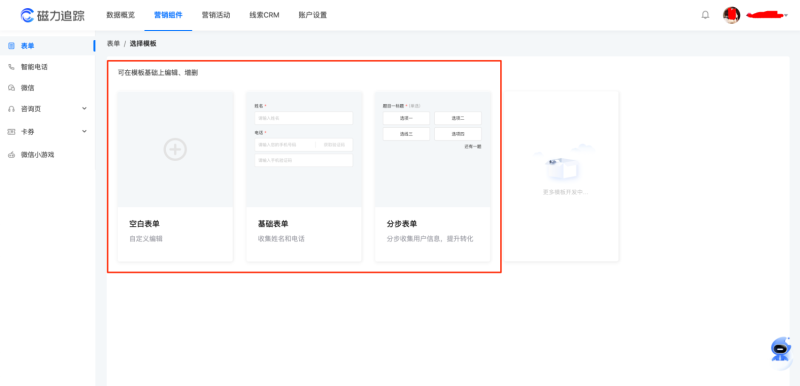The height and width of the screenshot is (386, 800).
Task: Select the 营销组件 tab
Action: click(168, 15)
